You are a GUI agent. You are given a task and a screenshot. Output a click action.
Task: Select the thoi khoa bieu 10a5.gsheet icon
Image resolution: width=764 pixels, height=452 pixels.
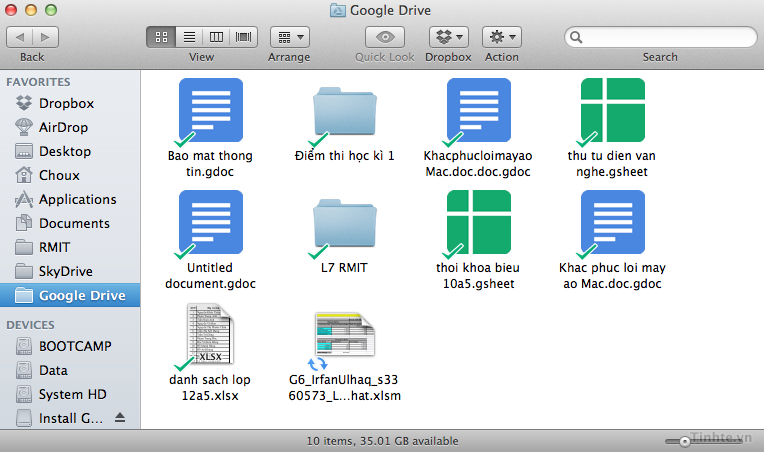[x=478, y=222]
